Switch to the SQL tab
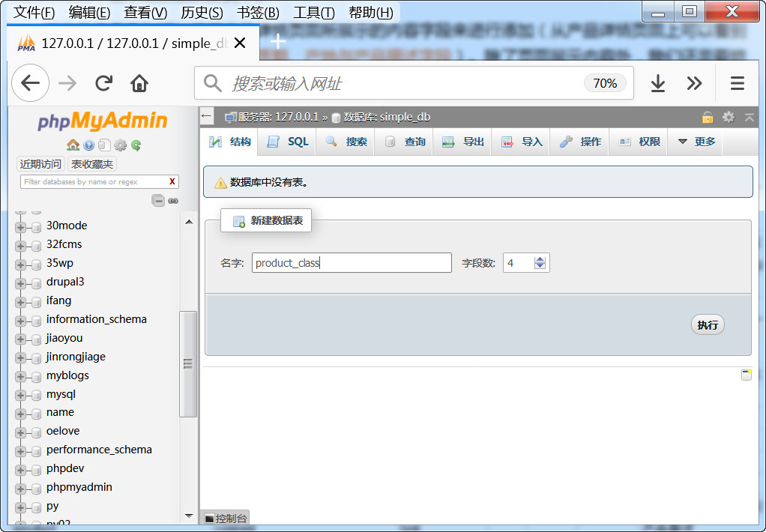766x532 pixels. (287, 142)
